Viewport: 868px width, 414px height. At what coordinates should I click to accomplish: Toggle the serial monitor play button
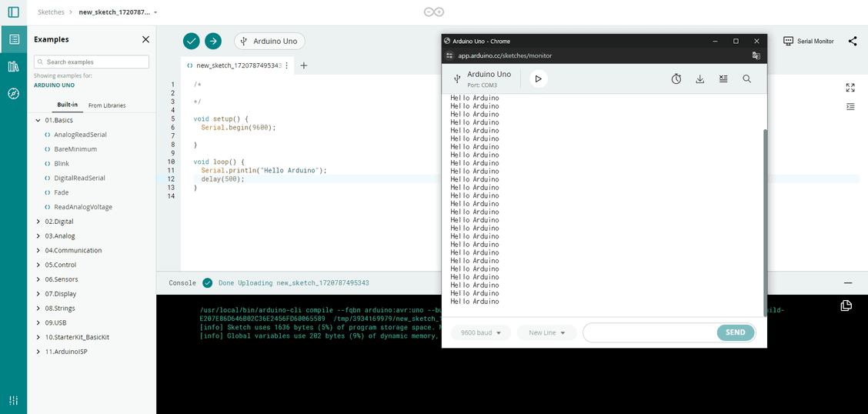click(538, 78)
